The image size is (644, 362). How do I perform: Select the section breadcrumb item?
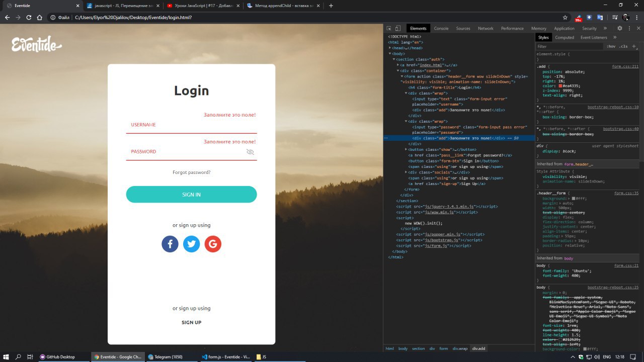(419, 348)
